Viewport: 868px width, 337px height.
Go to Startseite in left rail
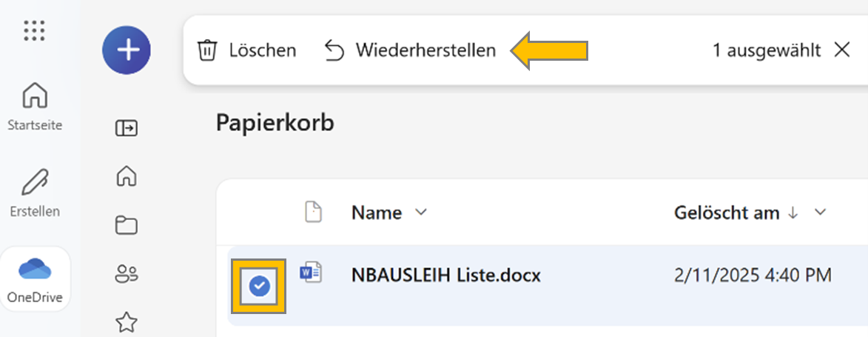pyautogui.click(x=35, y=107)
